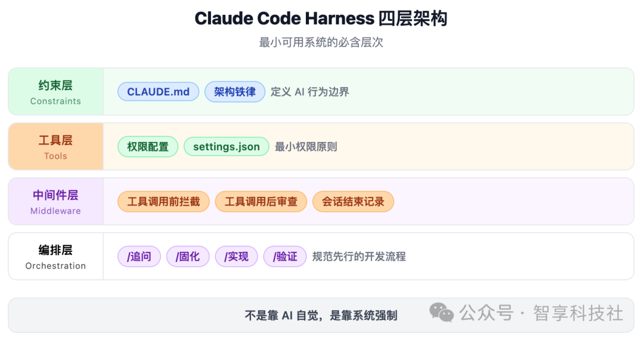This screenshot has width=644, height=339.
Task: Click the 会话结束记录 tag
Action: tap(353, 201)
